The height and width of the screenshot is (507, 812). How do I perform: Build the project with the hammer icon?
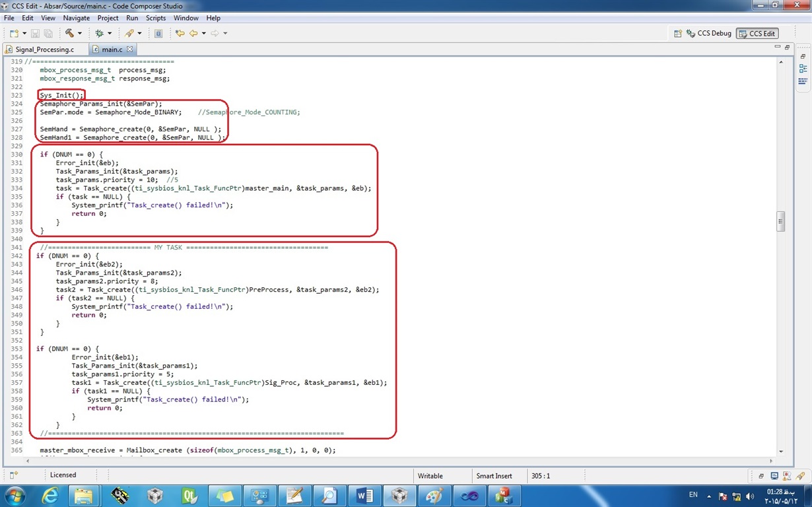[x=69, y=33]
